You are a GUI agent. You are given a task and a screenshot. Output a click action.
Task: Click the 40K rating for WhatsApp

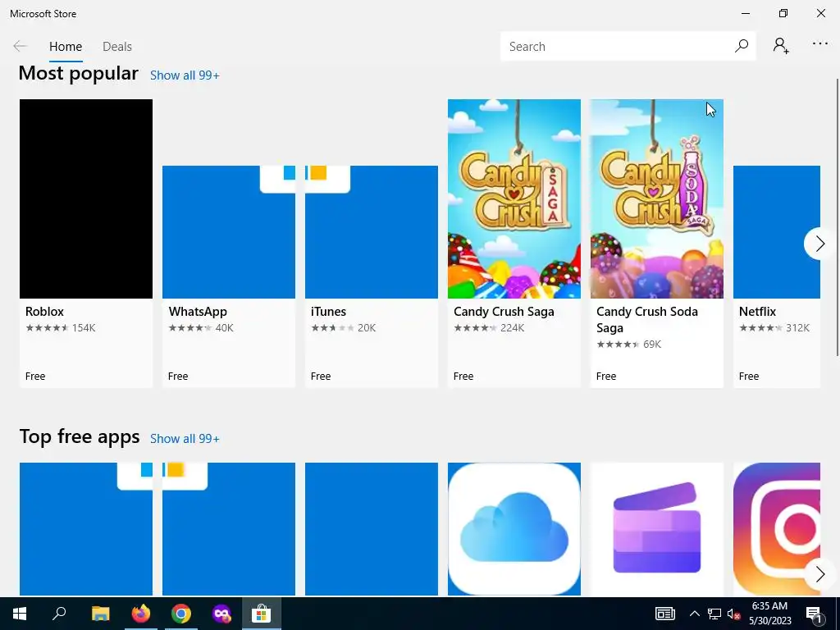tap(225, 328)
